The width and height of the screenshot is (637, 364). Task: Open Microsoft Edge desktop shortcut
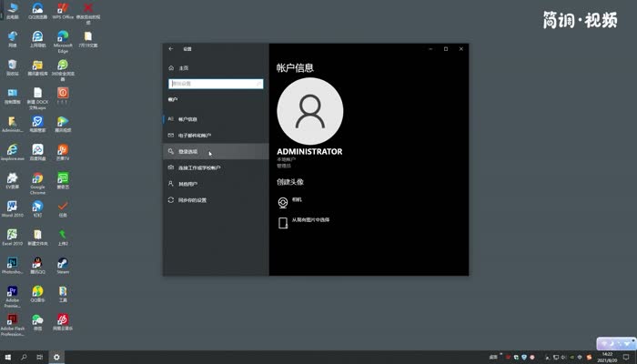coord(63,40)
